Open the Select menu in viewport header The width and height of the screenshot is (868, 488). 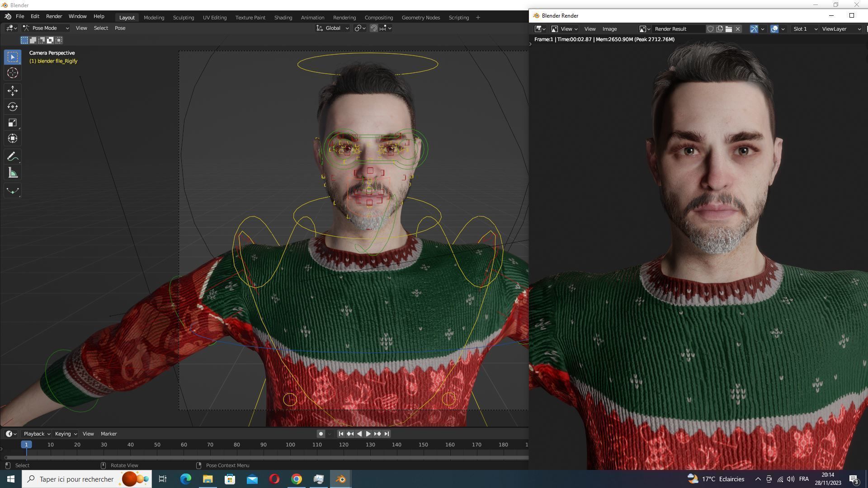101,28
